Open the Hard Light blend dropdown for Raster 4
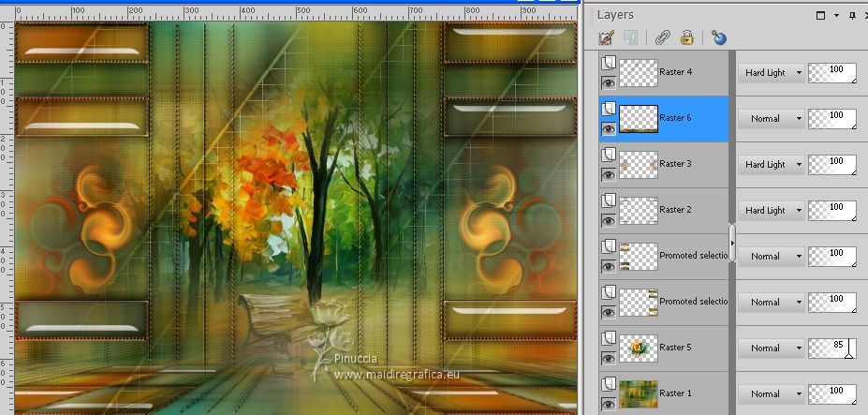 pos(772,72)
